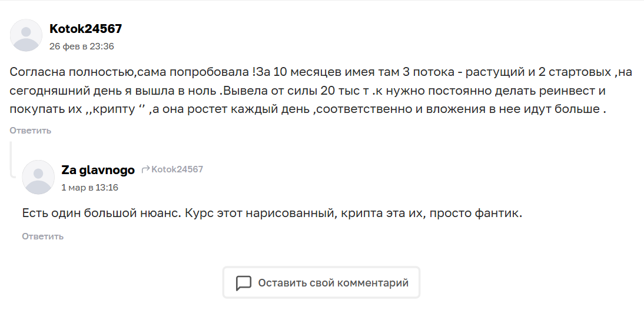This screenshot has height=310, width=644.
Task: Click the 26 фев в 23:36 timestamp
Action: [x=82, y=46]
